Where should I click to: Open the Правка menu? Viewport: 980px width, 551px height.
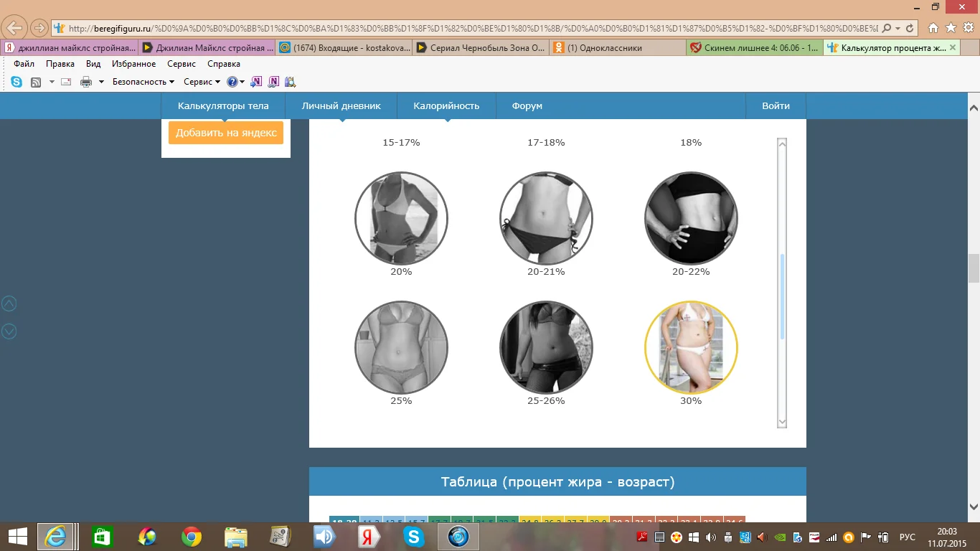[x=60, y=64]
